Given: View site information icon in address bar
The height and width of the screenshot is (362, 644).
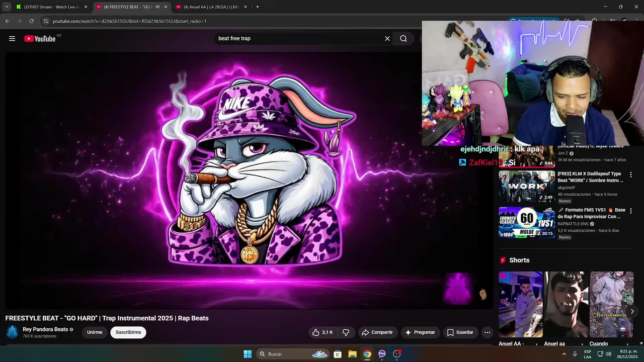Looking at the screenshot, I should [x=46, y=21].
